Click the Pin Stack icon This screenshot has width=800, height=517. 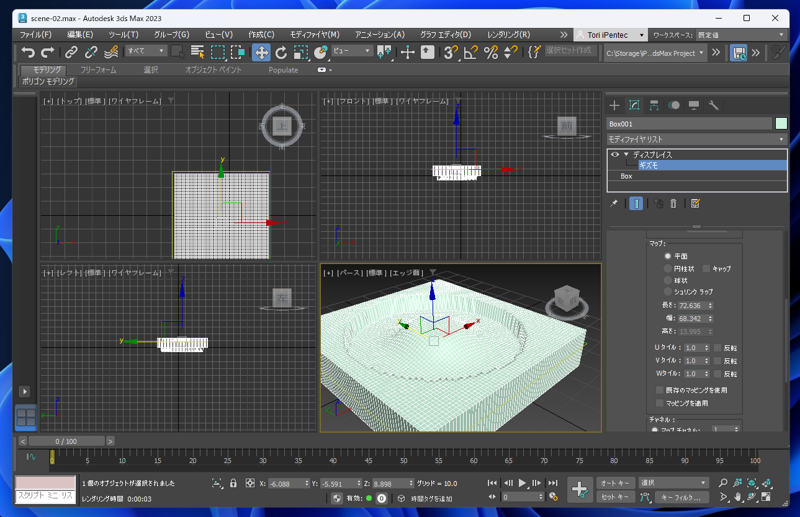(614, 204)
